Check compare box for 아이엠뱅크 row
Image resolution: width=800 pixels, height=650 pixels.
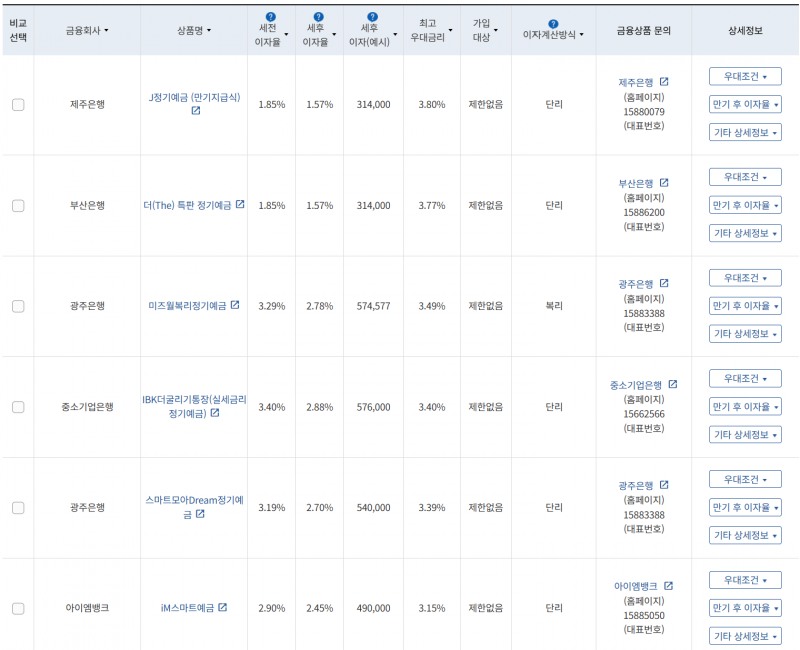(18, 608)
